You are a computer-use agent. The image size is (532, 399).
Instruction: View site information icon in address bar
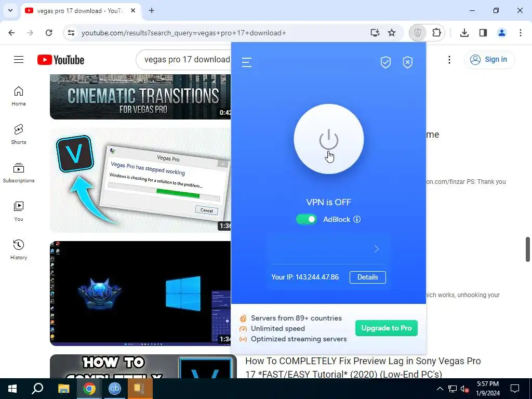(x=71, y=33)
